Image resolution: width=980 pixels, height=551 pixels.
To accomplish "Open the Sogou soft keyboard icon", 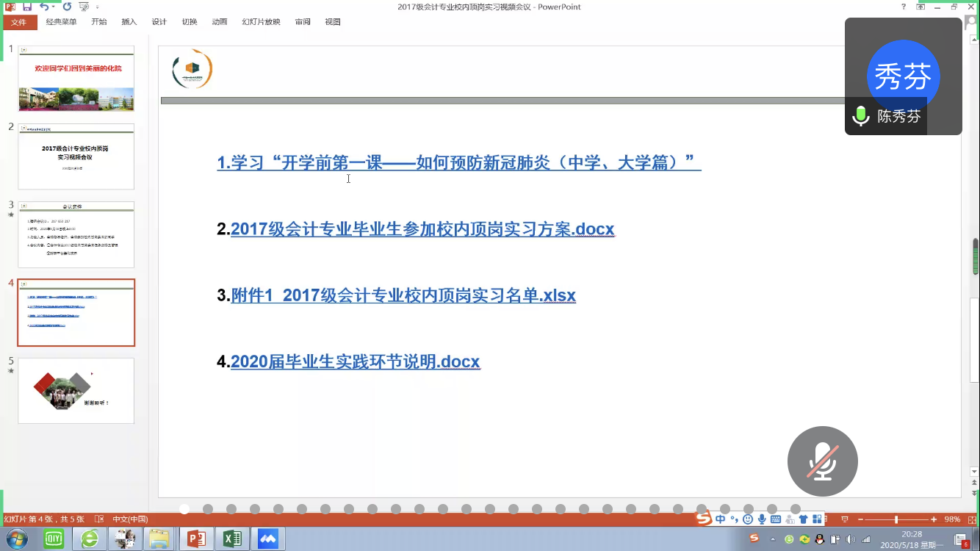I will 775,519.
